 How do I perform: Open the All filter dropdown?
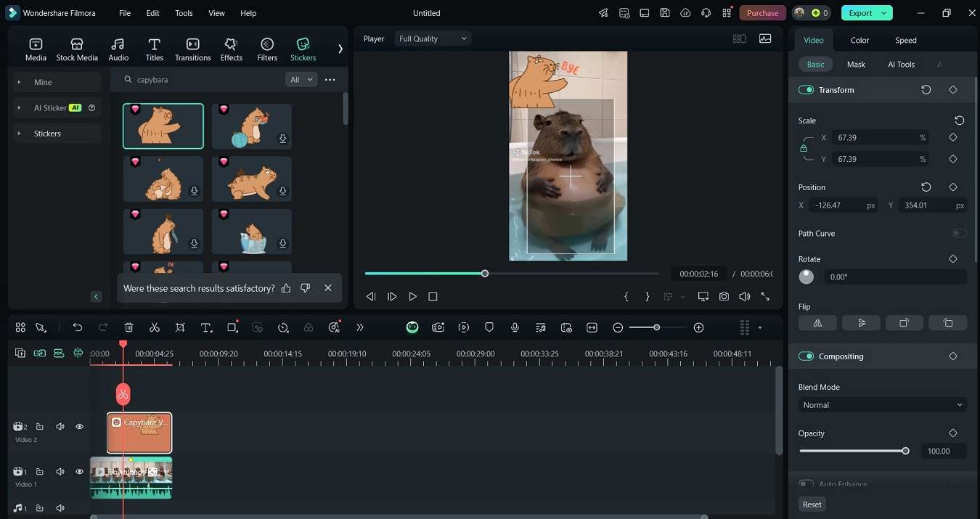click(x=301, y=80)
